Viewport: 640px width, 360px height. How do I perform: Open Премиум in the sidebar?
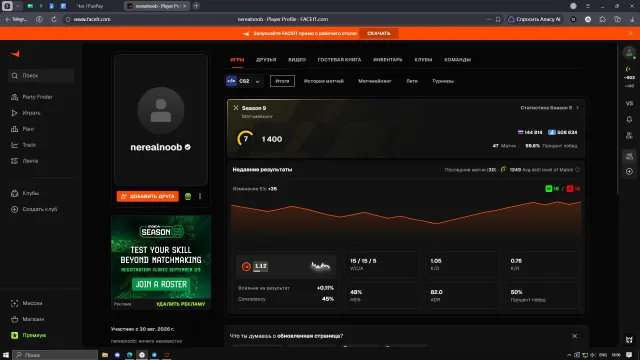29,335
